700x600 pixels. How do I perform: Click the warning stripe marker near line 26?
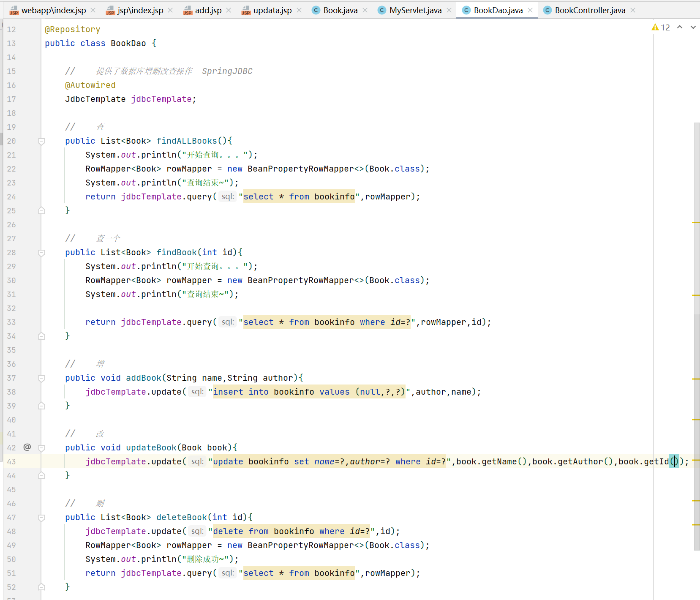pos(696,222)
